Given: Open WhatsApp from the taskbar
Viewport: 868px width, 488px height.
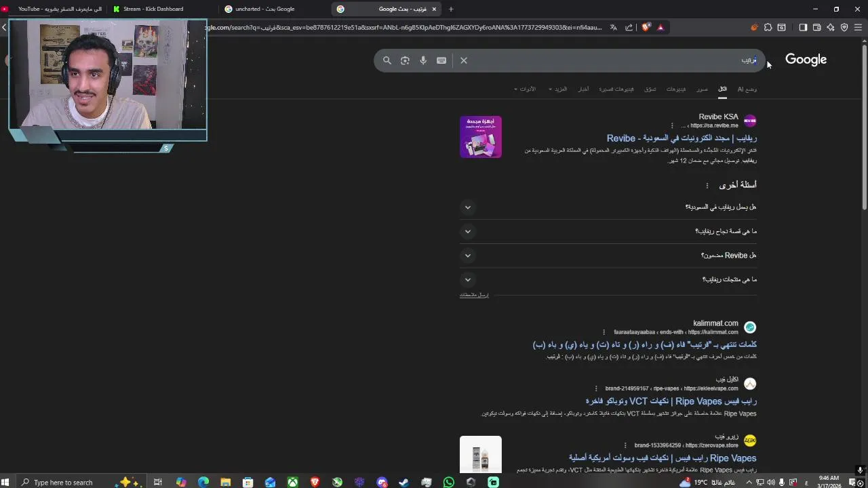Looking at the screenshot, I should pyautogui.click(x=449, y=483).
